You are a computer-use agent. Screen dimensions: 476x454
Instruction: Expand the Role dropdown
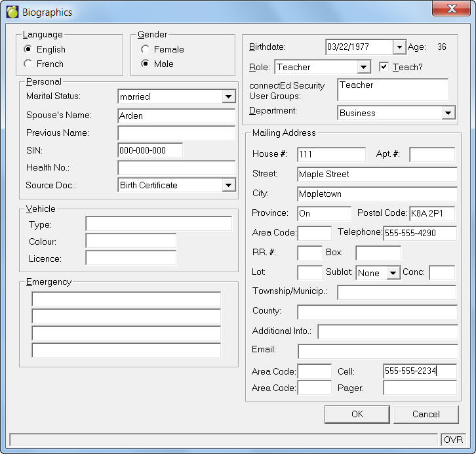coord(364,67)
